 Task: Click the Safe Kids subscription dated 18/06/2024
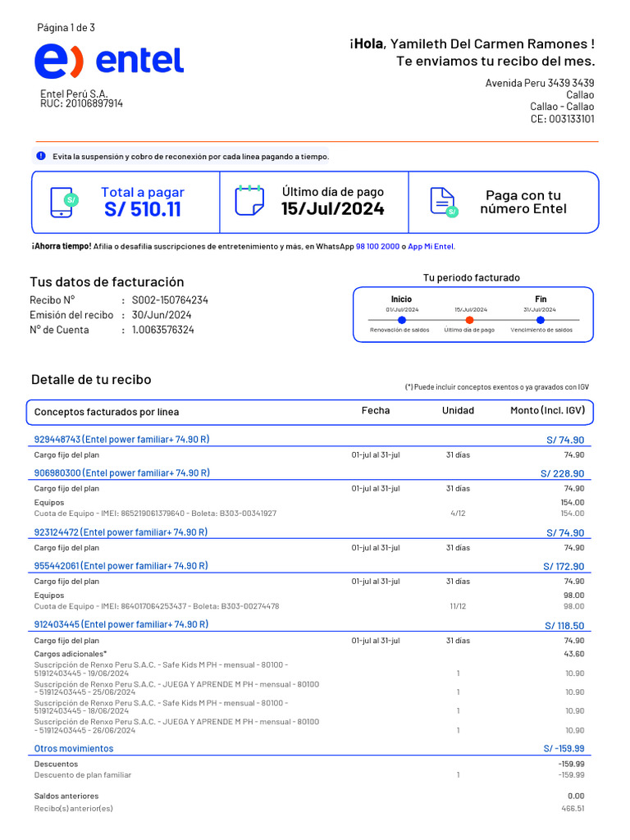click(x=162, y=707)
